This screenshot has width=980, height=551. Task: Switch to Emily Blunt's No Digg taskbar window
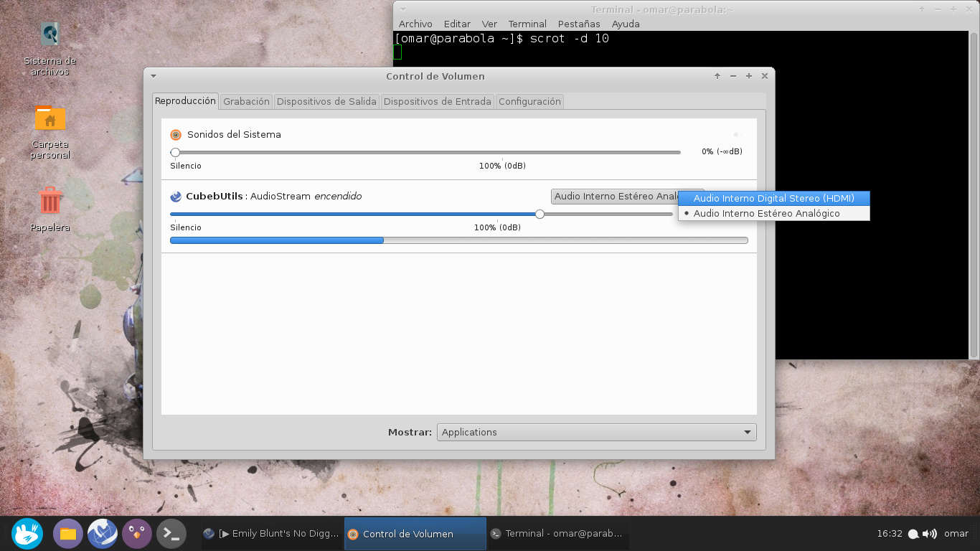271,534
